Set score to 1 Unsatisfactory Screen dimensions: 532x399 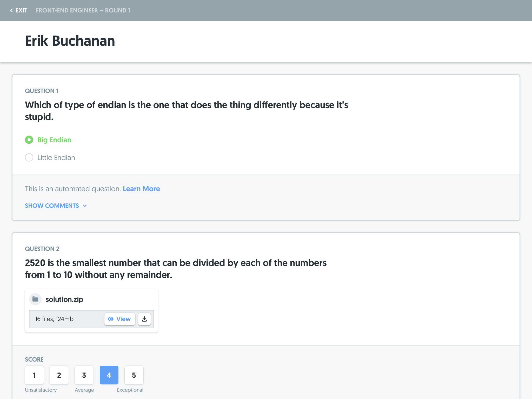point(34,375)
